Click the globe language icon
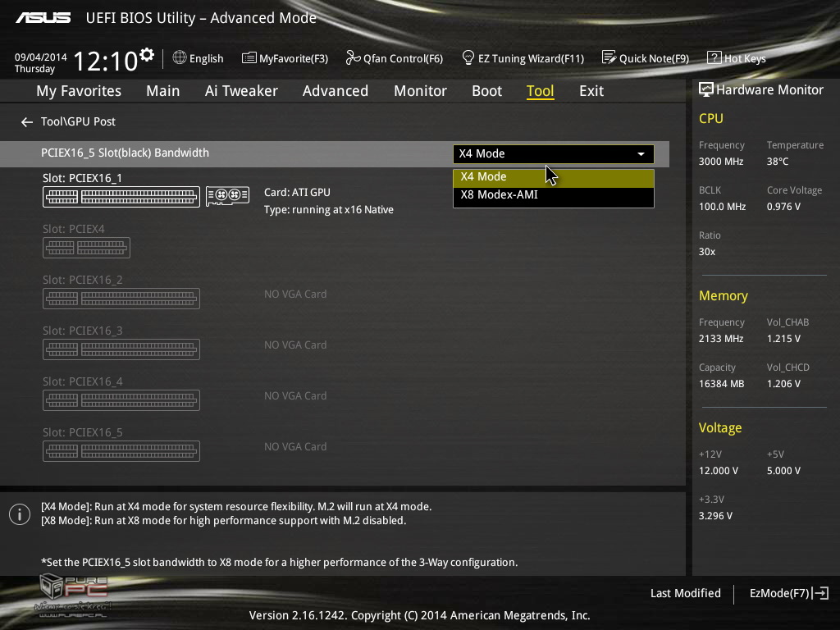Viewport: 840px width, 630px height. [180, 57]
